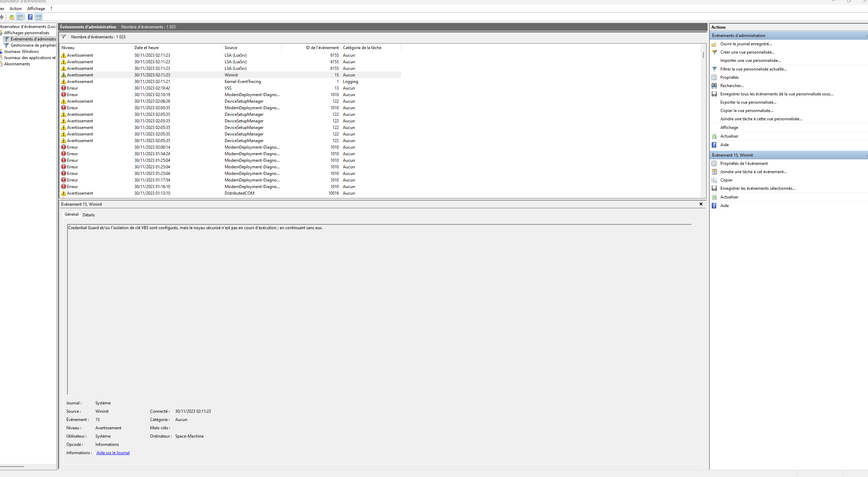This screenshot has width=868, height=477.
Task: Click the Ouvrir le journal enregistré folder icon
Action: tap(714, 44)
